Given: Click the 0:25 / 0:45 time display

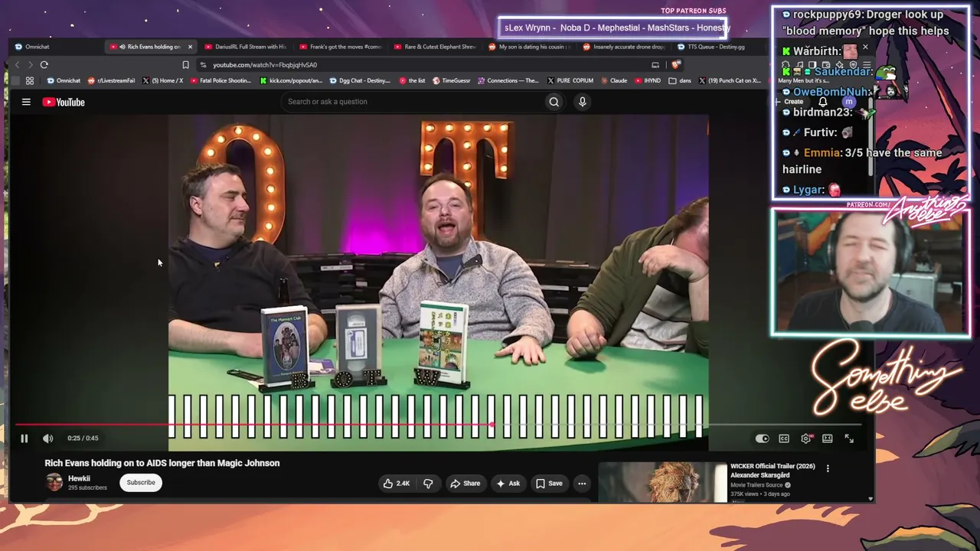Looking at the screenshot, I should tap(83, 439).
